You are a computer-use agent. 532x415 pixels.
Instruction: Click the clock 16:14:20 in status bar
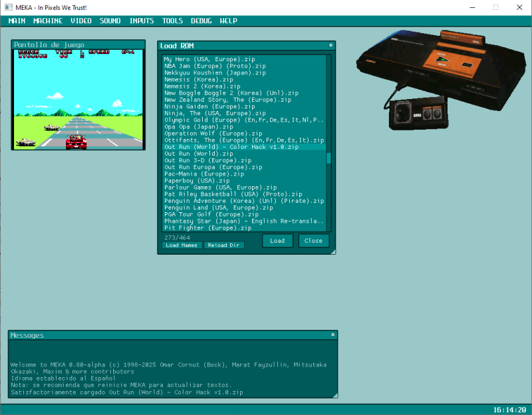click(x=509, y=410)
